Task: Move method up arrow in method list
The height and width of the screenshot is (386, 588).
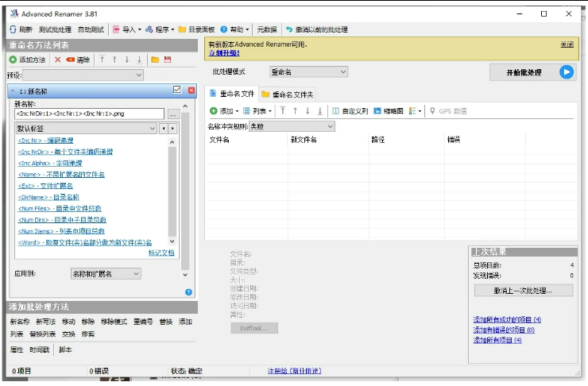Action: point(114,60)
